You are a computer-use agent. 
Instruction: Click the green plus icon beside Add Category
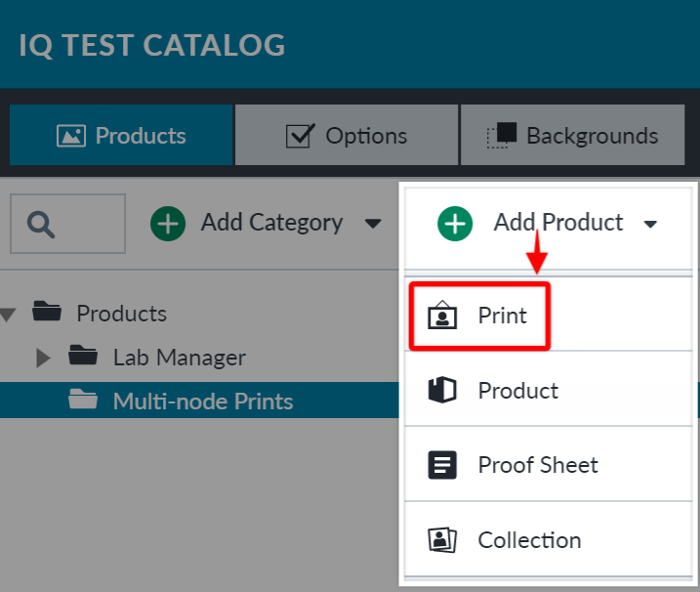click(x=168, y=224)
